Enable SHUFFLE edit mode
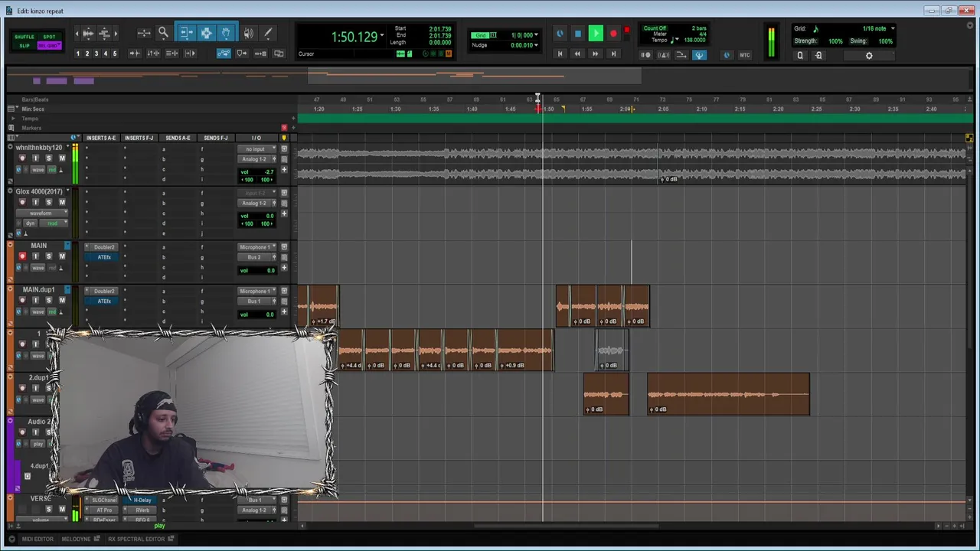The image size is (980, 551). coord(24,37)
